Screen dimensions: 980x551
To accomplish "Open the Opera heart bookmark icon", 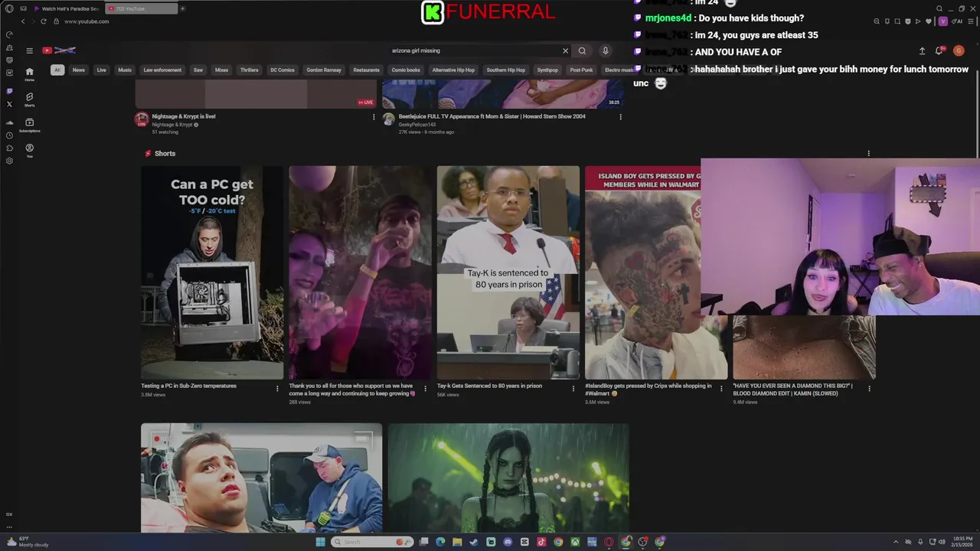I will (928, 21).
